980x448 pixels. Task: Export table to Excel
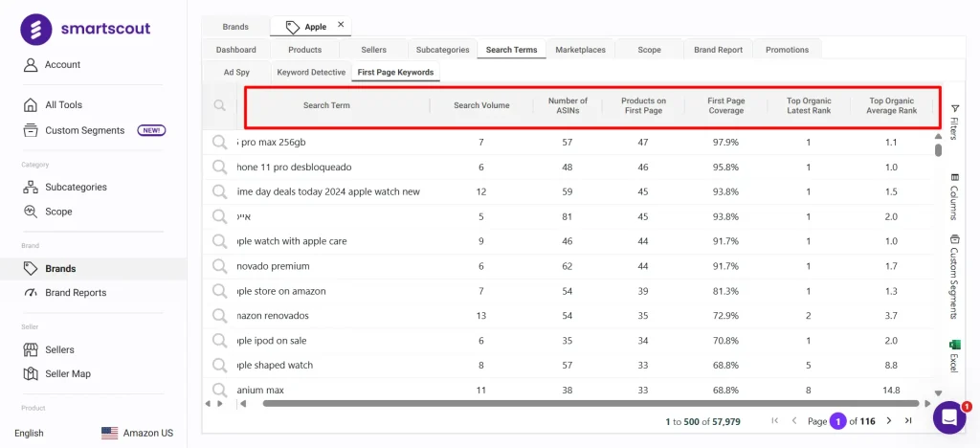pyautogui.click(x=954, y=355)
